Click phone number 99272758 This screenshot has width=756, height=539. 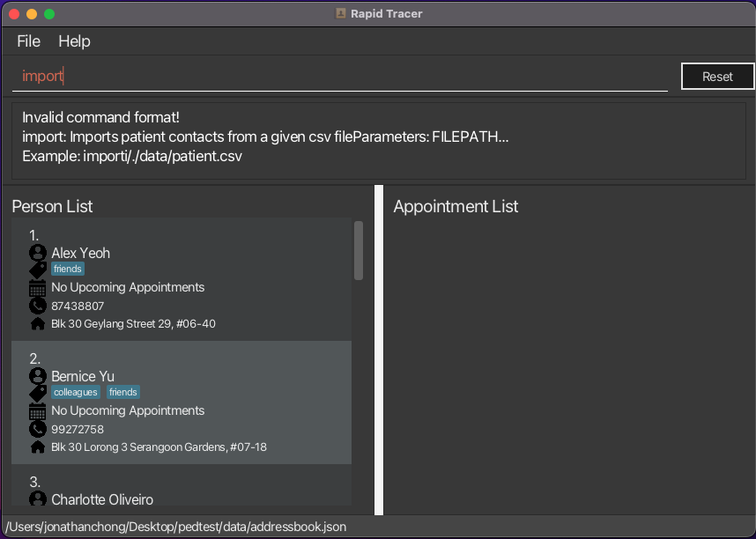(x=78, y=430)
